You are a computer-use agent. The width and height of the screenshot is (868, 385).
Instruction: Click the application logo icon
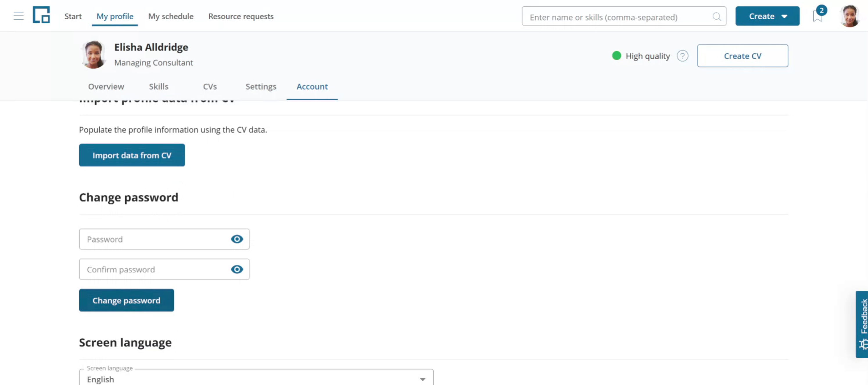[x=41, y=15]
